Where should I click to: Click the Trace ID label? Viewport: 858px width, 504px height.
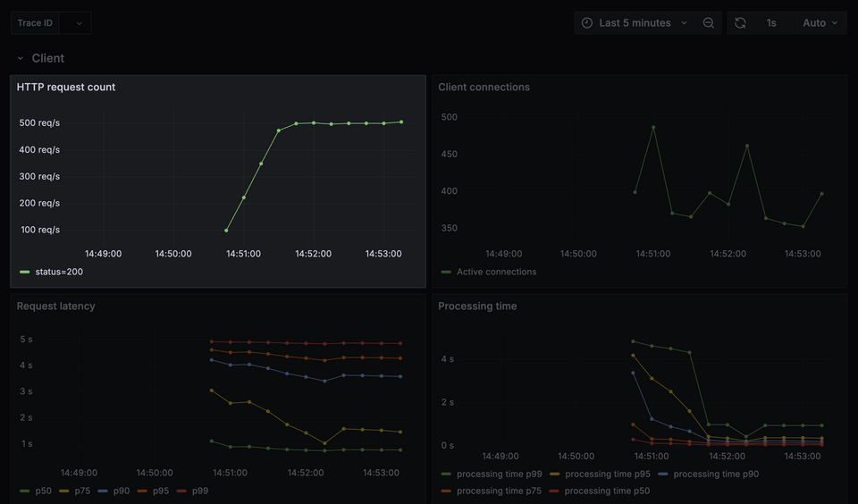pos(35,23)
